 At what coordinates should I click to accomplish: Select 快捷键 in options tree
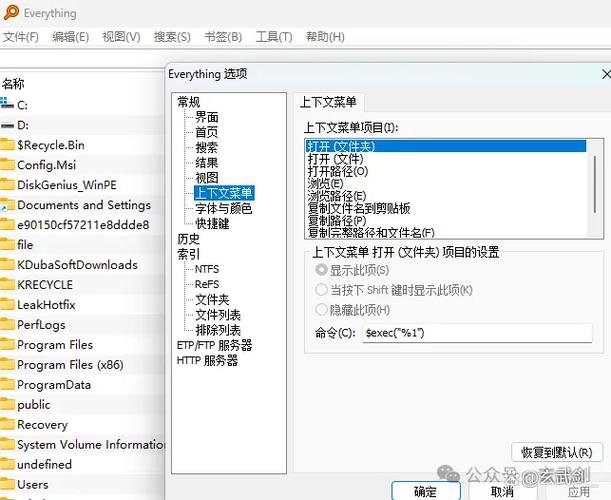pyautogui.click(x=212, y=224)
